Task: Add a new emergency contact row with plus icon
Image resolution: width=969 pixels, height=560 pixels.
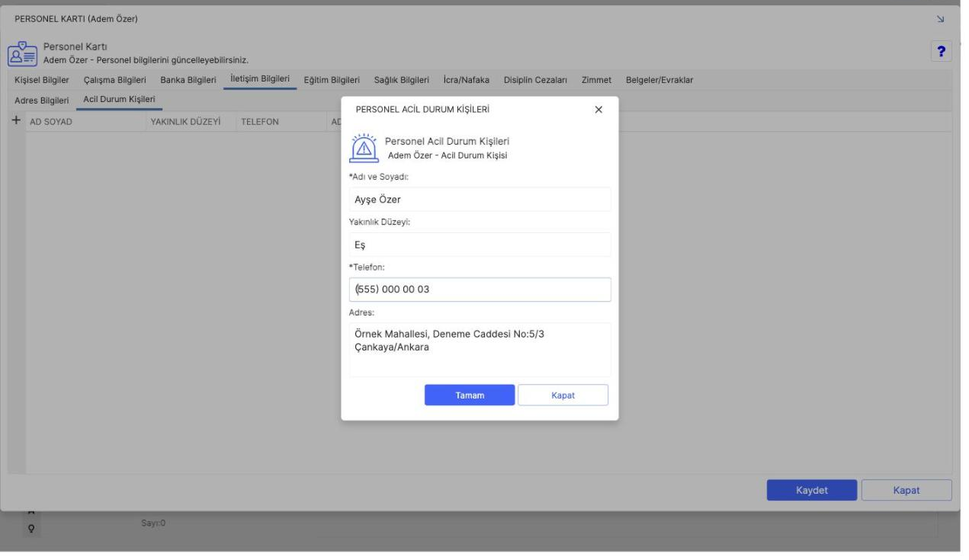Action: coord(16,121)
